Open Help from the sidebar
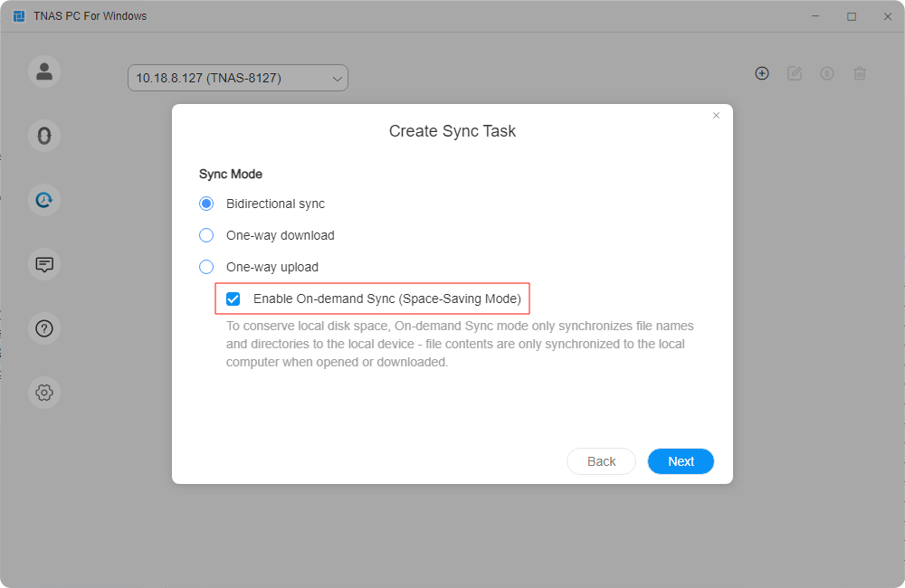The width and height of the screenshot is (905, 588). coord(44,328)
